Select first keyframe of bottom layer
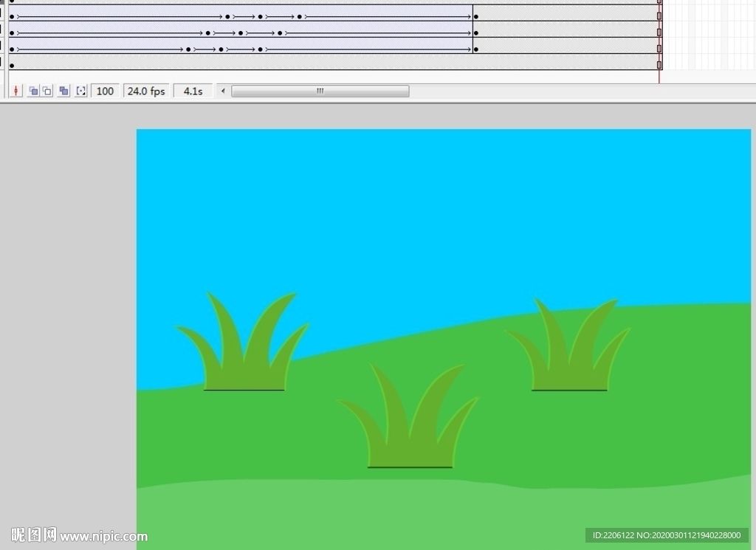Viewport: 756px width, 550px height. [x=12, y=66]
